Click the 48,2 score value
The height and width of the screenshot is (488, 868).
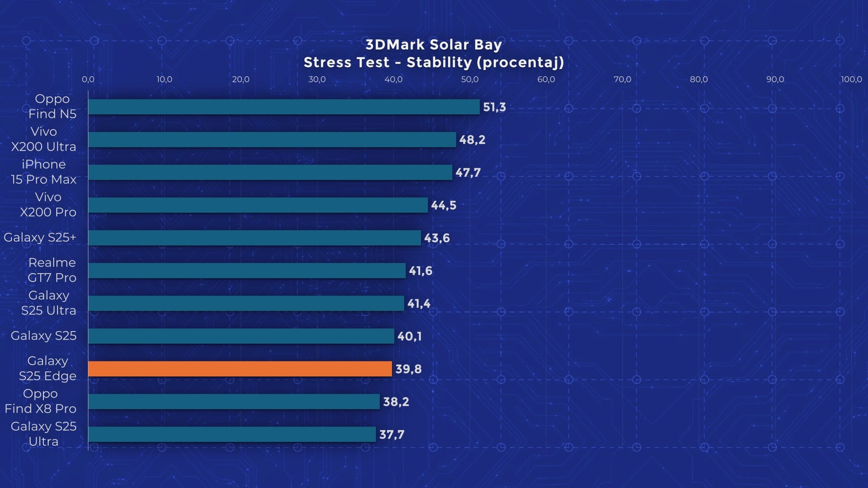(472, 140)
